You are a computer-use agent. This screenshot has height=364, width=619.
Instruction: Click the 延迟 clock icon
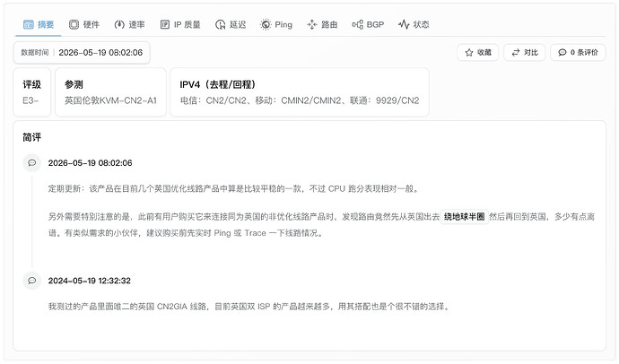tap(221, 24)
